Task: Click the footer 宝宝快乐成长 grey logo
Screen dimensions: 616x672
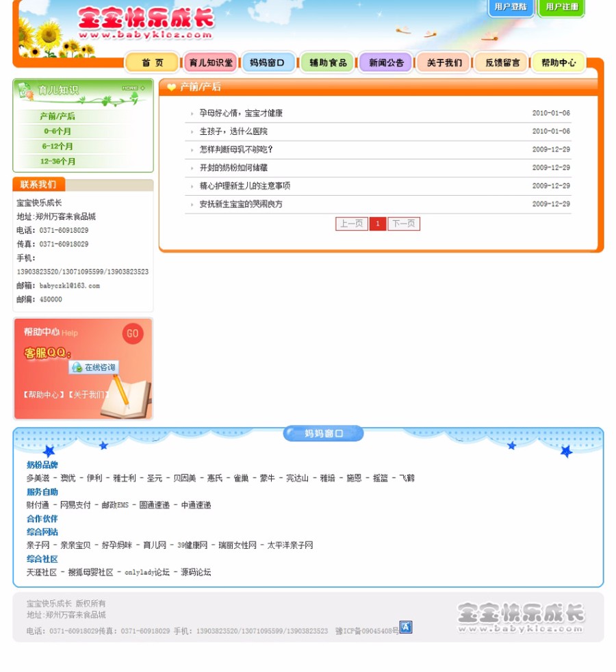Action: pyautogui.click(x=520, y=617)
